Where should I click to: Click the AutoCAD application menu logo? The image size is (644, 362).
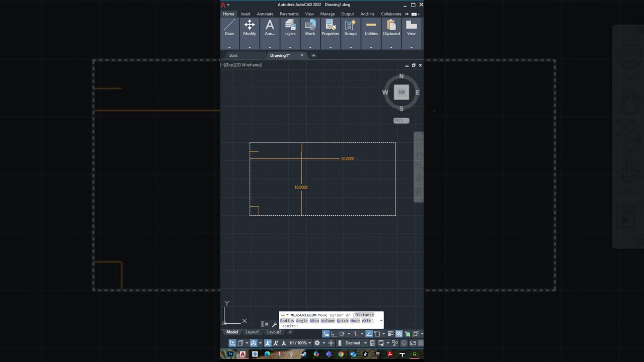click(223, 5)
